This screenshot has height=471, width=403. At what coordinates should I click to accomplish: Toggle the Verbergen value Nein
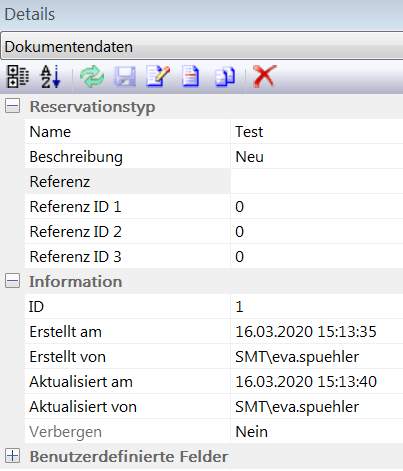[317, 432]
